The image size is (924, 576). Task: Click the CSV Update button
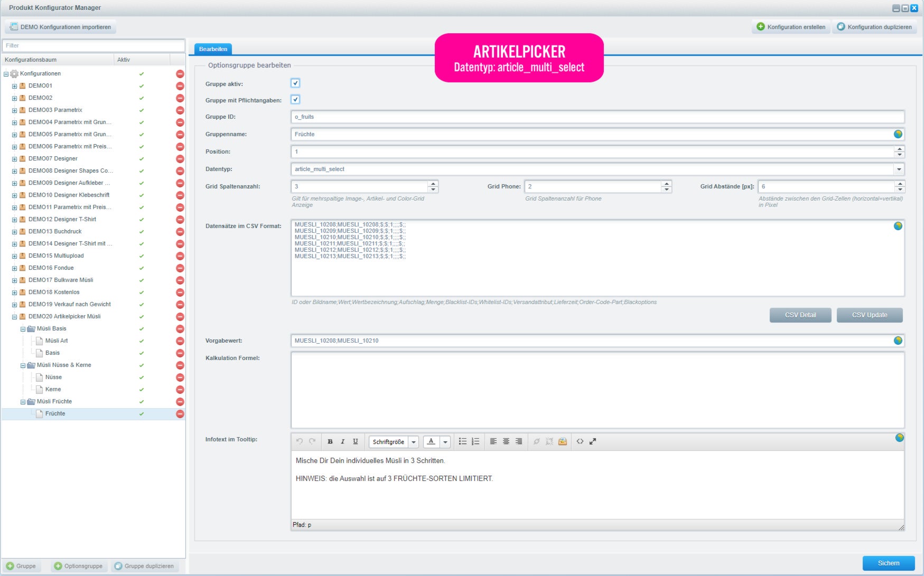coord(870,315)
